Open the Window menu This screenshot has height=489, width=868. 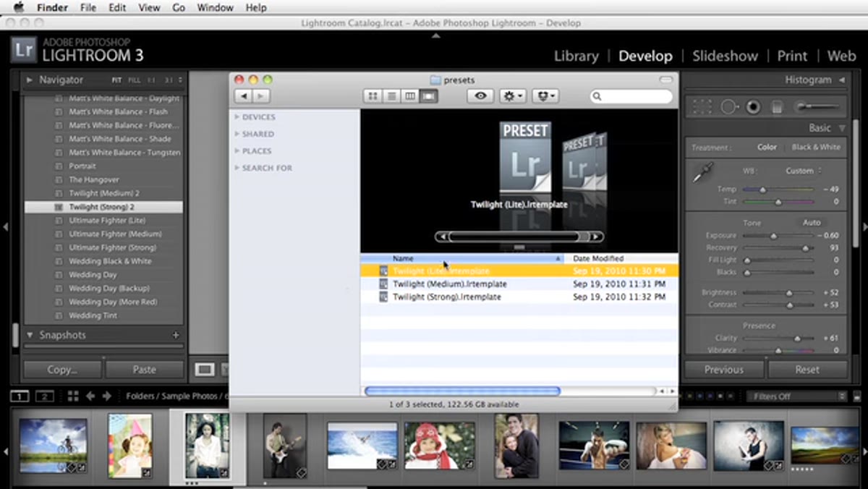pyautogui.click(x=215, y=8)
